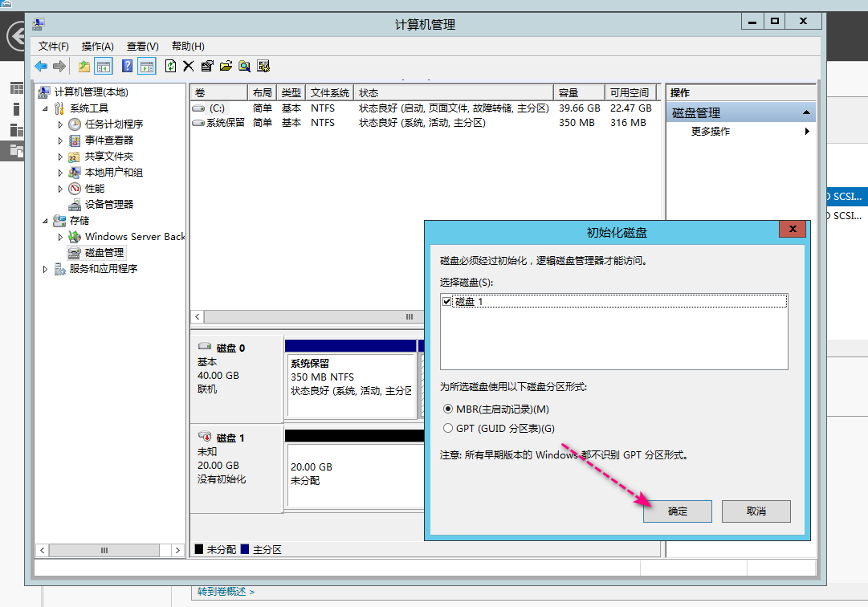The image size is (868, 607).
Task: Select 共享文件夹 in the tree
Action: click(109, 157)
